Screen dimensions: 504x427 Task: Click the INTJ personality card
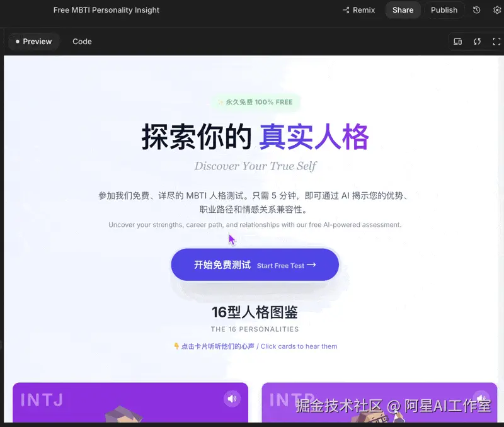click(130, 402)
